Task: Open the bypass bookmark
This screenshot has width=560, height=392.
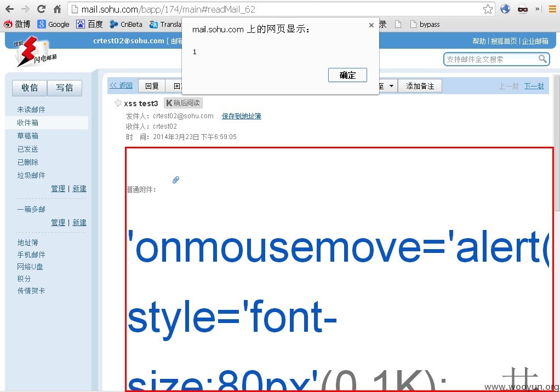Action: (425, 24)
